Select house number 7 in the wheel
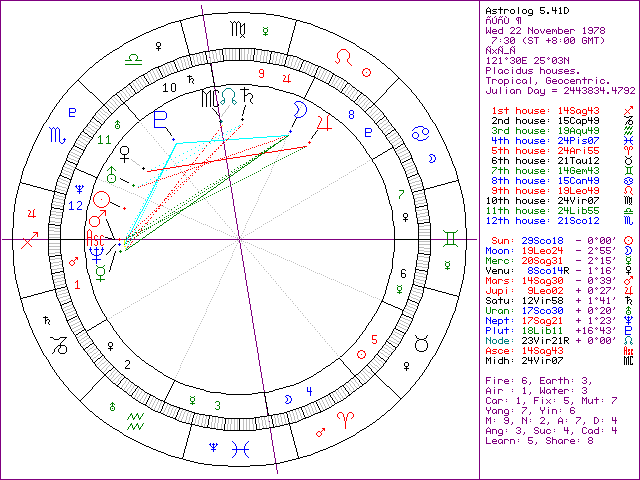This screenshot has height=480, width=640. tap(400, 193)
